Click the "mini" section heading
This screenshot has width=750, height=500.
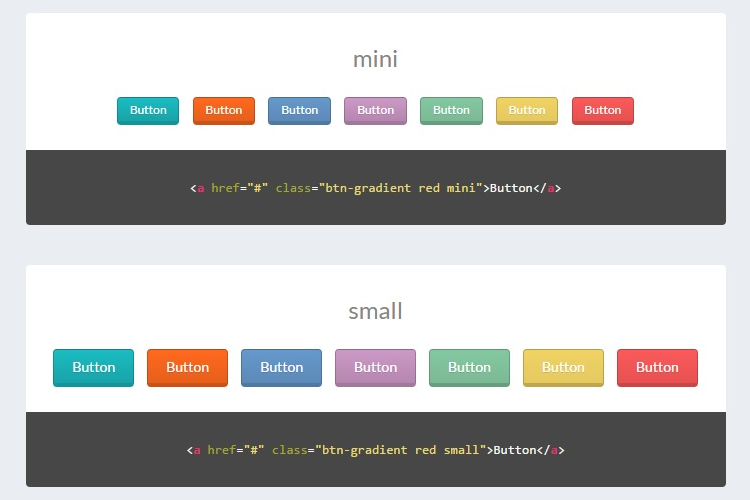tap(375, 59)
